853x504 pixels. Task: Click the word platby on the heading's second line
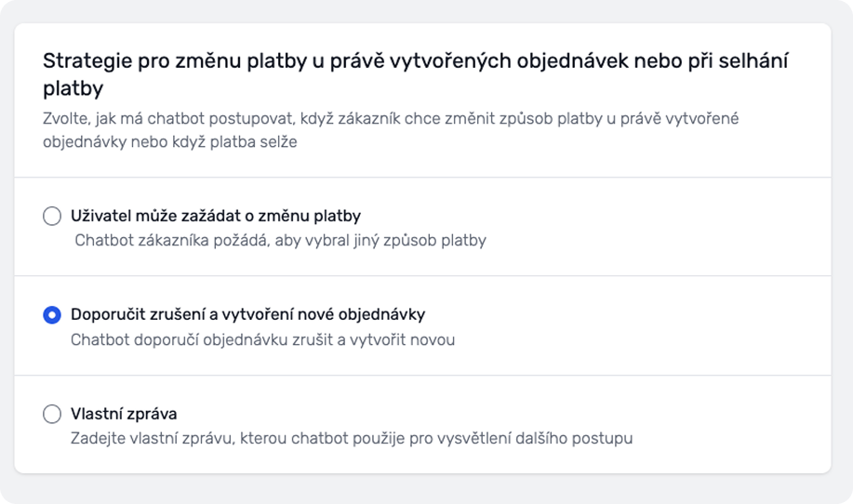[73, 89]
